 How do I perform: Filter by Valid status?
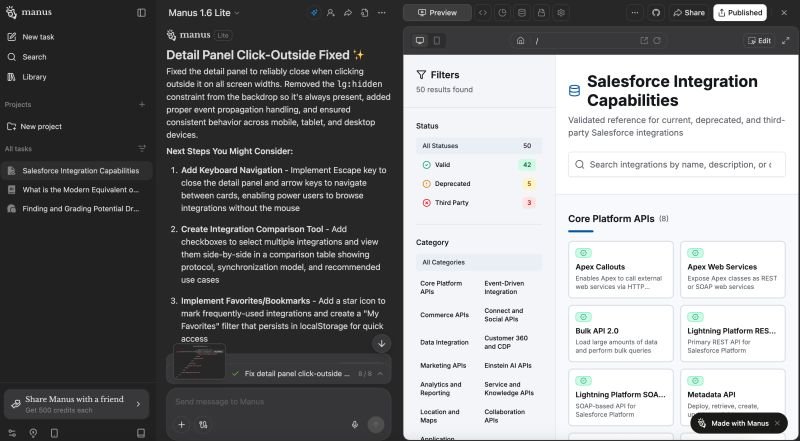[479, 165]
